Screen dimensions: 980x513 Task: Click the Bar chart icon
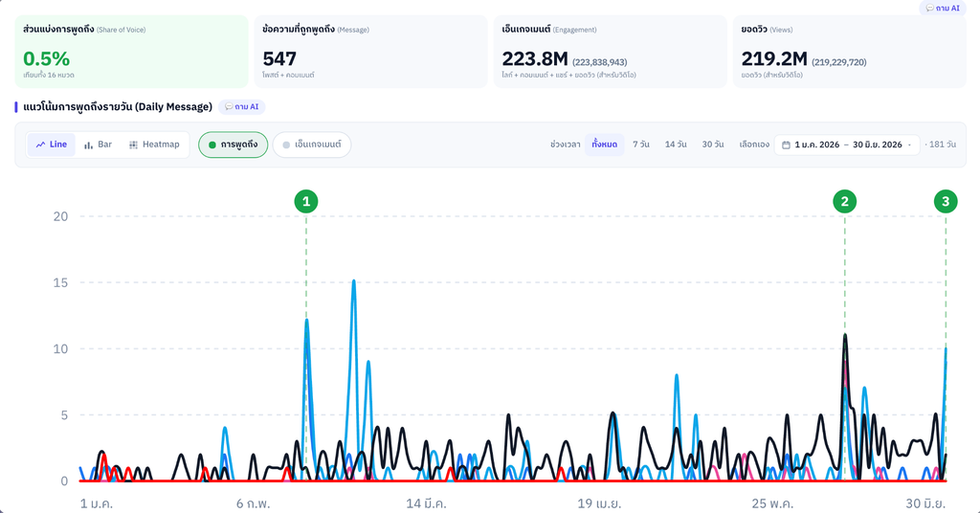tap(89, 145)
